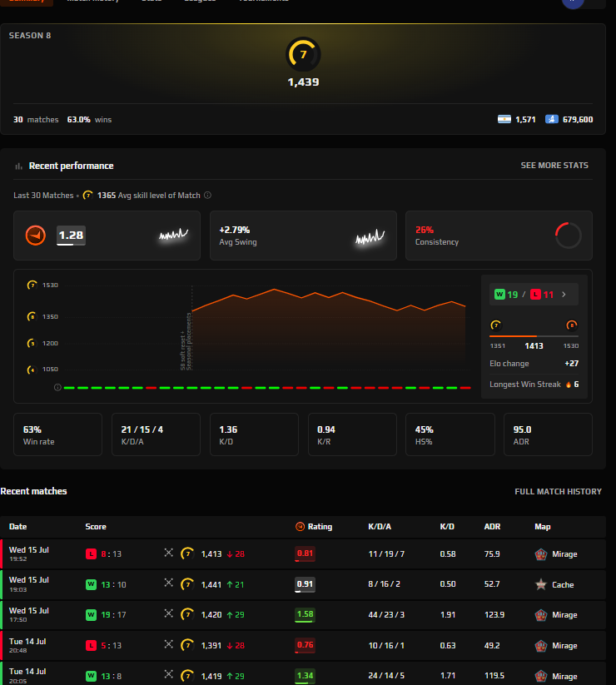This screenshot has height=685, width=616.
Task: Click the Map column header
Action: pyautogui.click(x=543, y=527)
